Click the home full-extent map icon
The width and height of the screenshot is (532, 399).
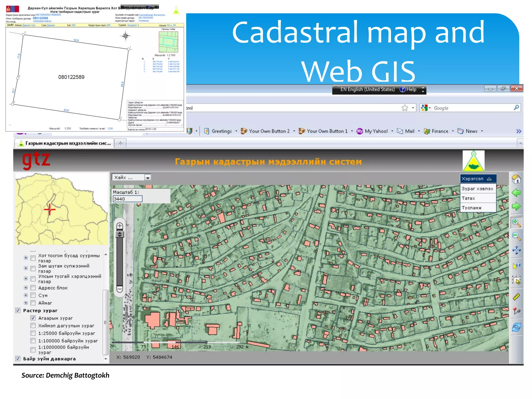pyautogui.click(x=516, y=179)
